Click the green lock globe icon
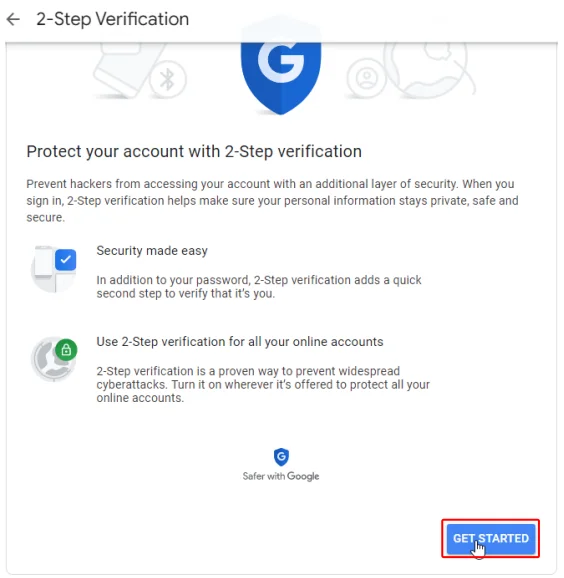564x578 pixels. 54,359
